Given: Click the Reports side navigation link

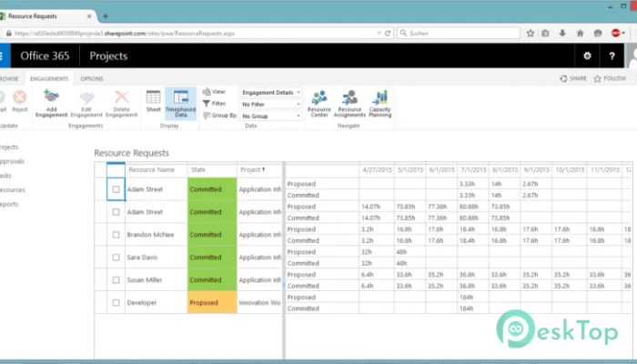Looking at the screenshot, I should pos(9,204).
